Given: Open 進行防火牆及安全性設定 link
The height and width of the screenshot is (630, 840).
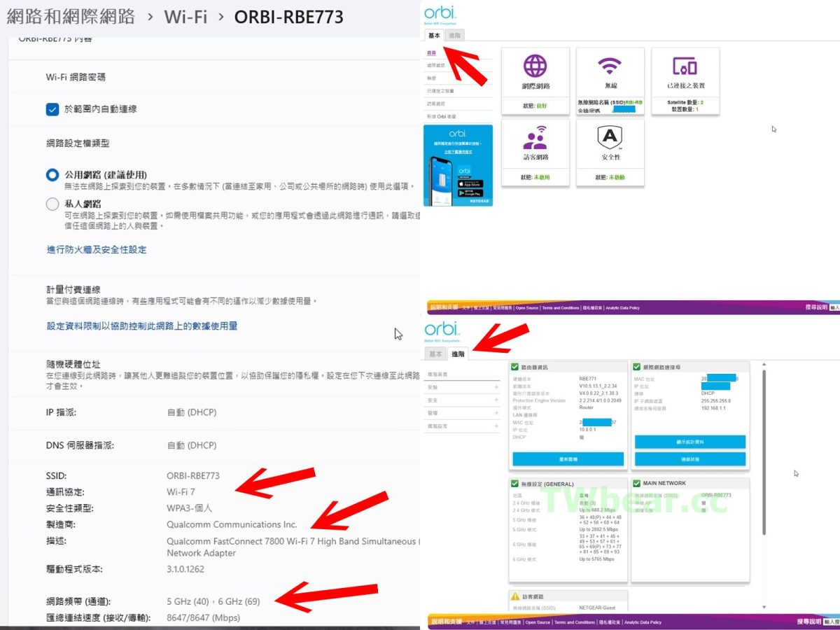Looking at the screenshot, I should click(x=97, y=250).
